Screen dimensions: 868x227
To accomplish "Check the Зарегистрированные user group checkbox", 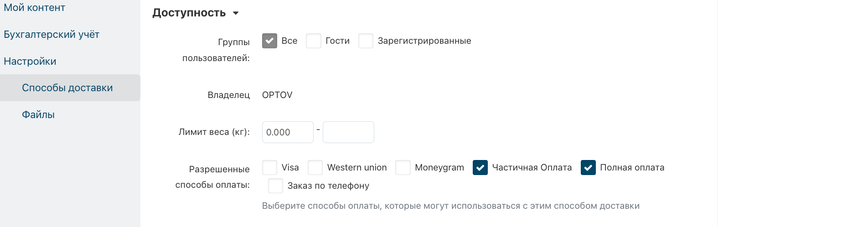I will [366, 41].
